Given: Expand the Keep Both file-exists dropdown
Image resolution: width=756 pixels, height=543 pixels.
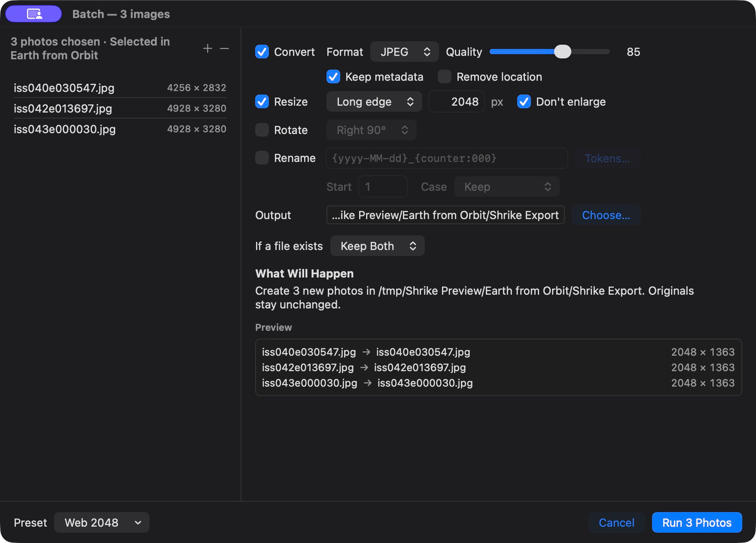Looking at the screenshot, I should 377,246.
